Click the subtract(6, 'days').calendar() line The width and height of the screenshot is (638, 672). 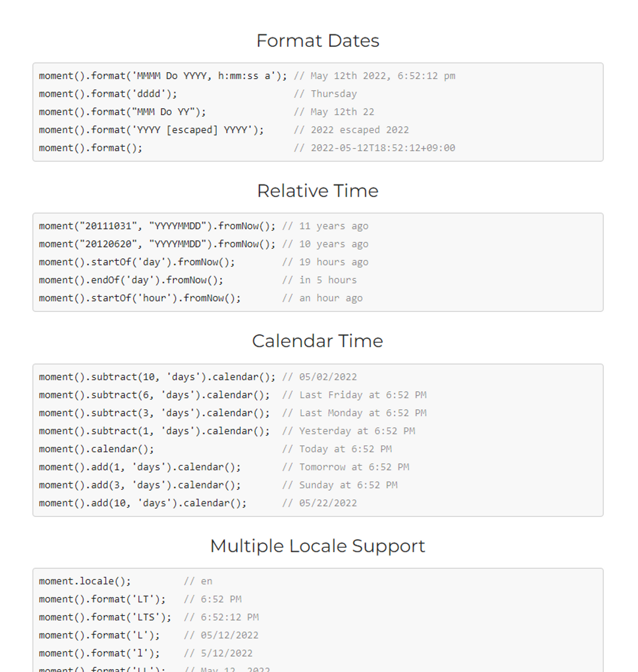[x=154, y=395]
